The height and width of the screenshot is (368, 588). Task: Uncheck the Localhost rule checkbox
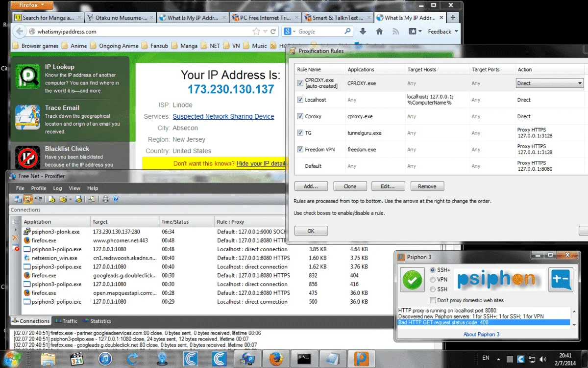tap(300, 100)
